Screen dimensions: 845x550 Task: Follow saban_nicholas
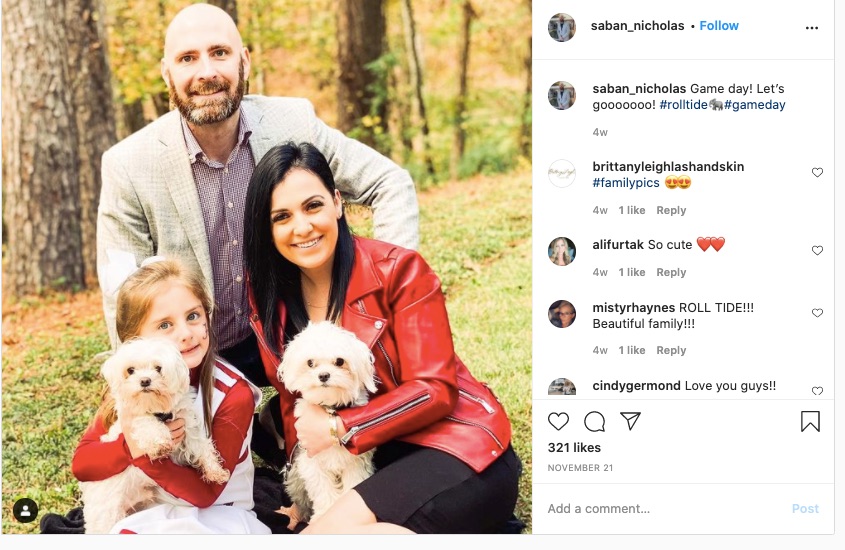pyautogui.click(x=719, y=26)
